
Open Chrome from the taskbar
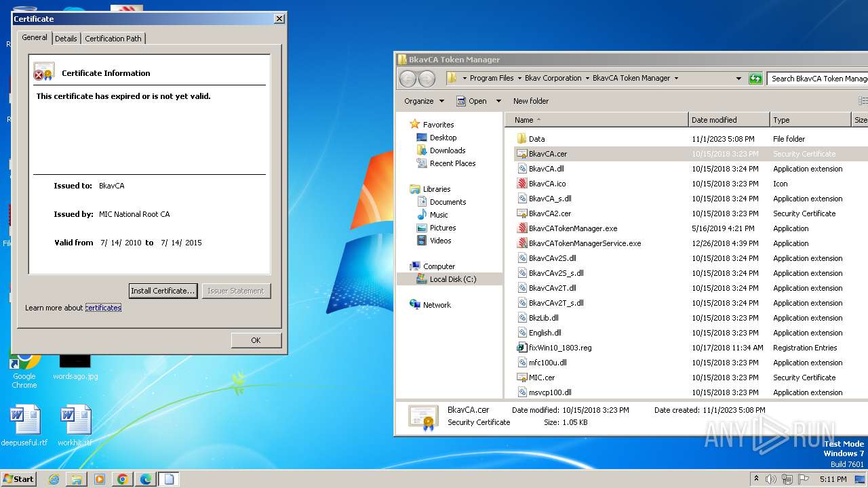click(x=123, y=479)
